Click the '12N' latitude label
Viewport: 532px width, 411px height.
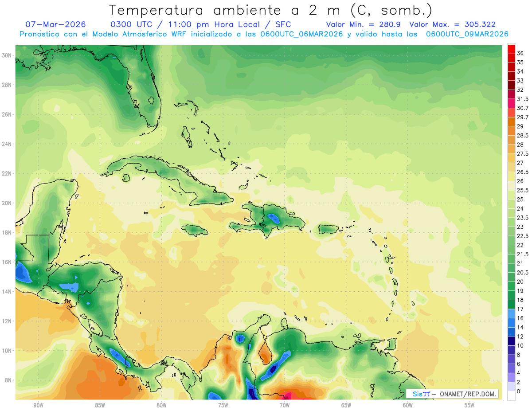[7, 321]
